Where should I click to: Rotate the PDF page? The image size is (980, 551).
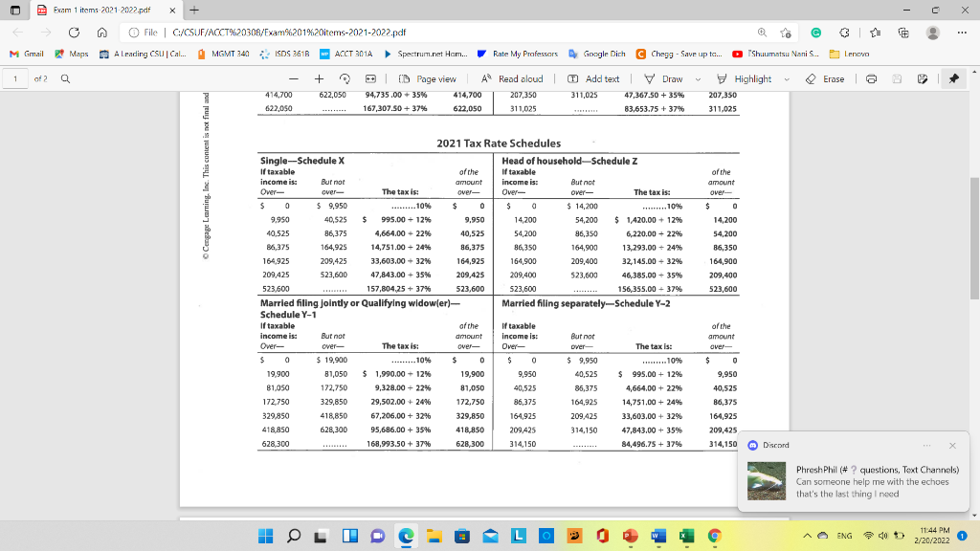(x=343, y=78)
